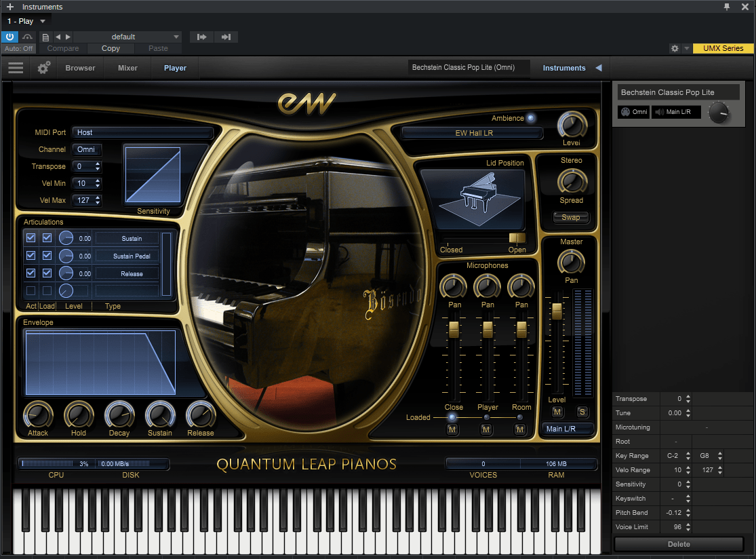
Task: Open the hamburger main menu
Action: click(x=16, y=68)
